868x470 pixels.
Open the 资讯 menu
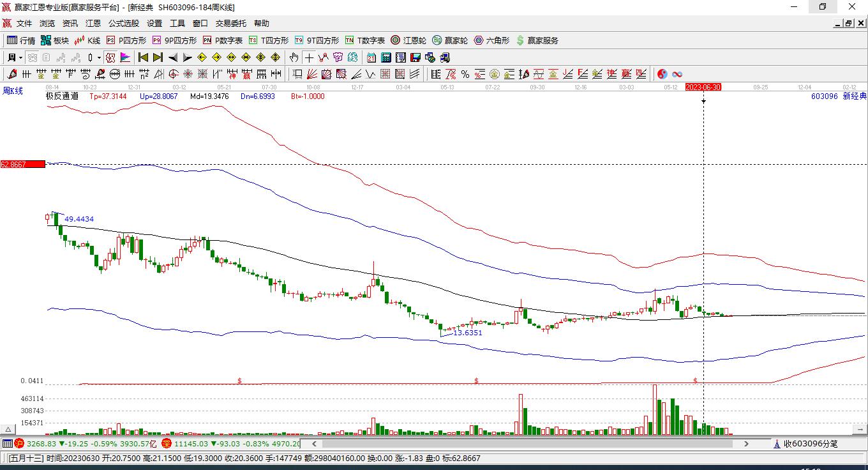[70, 24]
